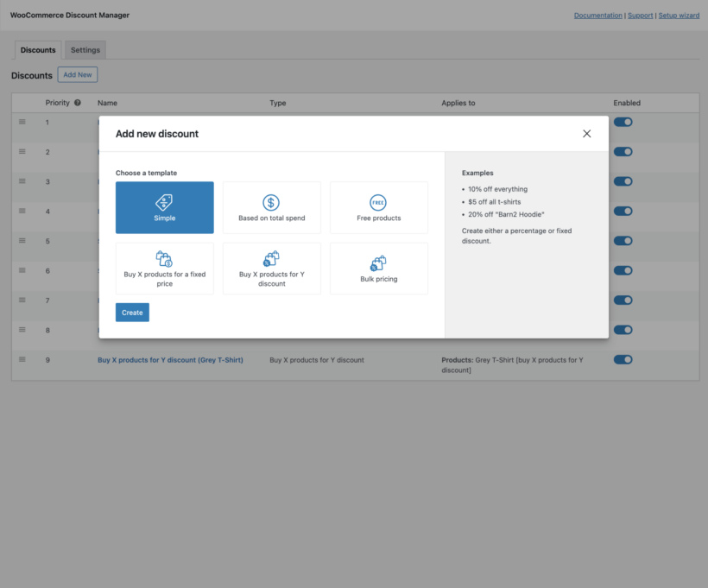Close the Add new discount dialog

pos(587,134)
